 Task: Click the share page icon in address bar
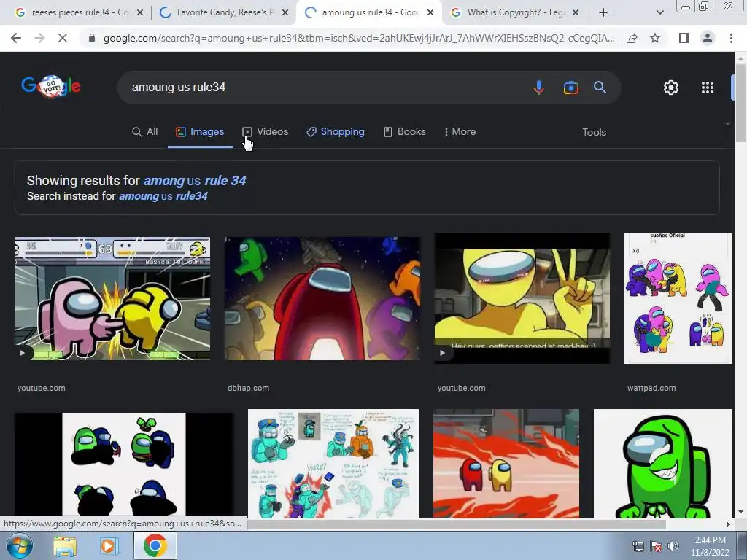[x=632, y=38]
